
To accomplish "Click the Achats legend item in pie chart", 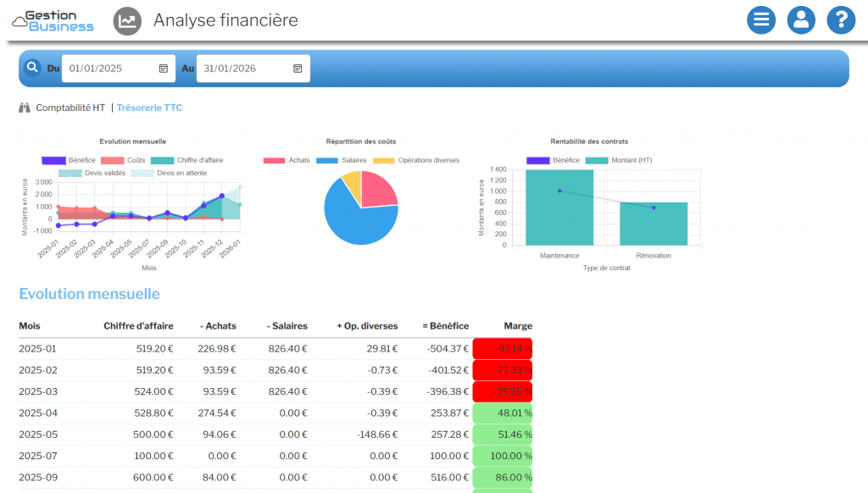I will [287, 160].
